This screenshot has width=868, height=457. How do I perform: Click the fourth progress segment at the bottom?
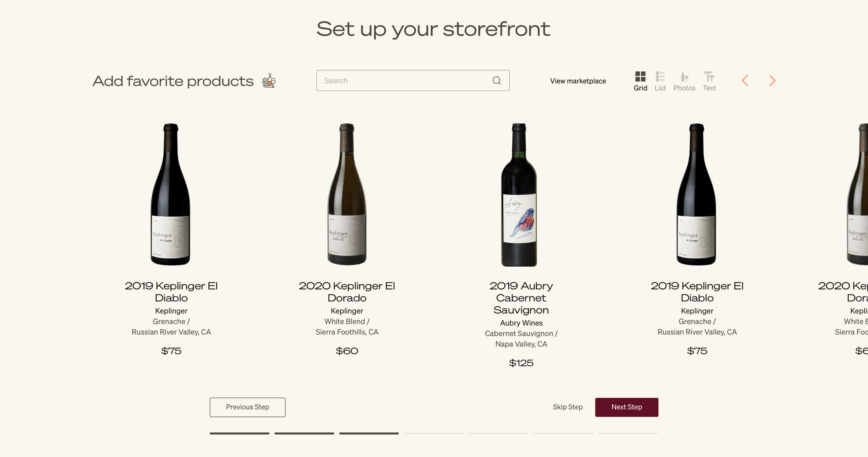[434, 434]
